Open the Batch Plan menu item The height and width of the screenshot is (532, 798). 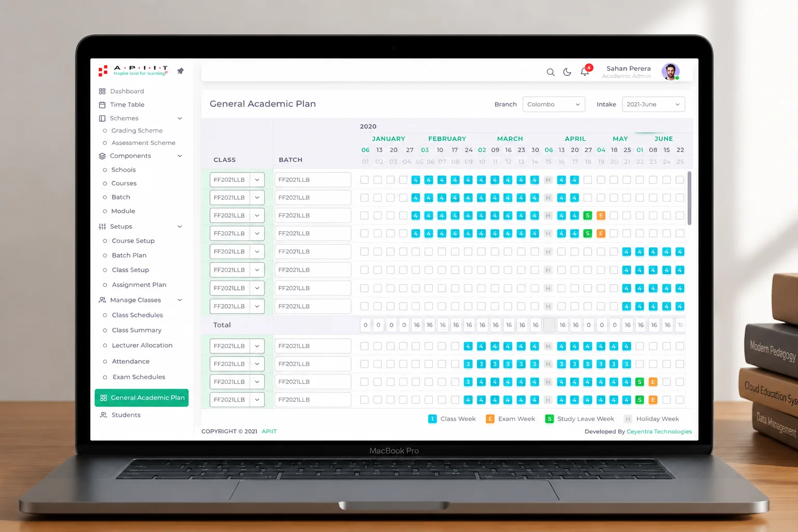coord(129,256)
